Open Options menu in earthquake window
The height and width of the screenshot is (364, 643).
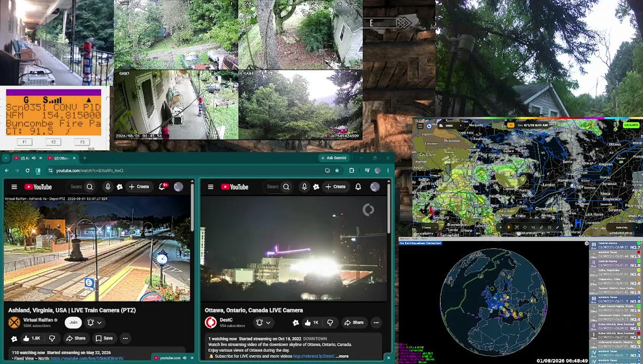pos(405,239)
